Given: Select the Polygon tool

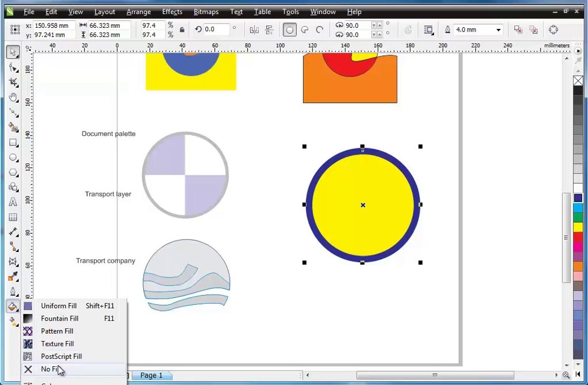Looking at the screenshot, I should 13,172.
